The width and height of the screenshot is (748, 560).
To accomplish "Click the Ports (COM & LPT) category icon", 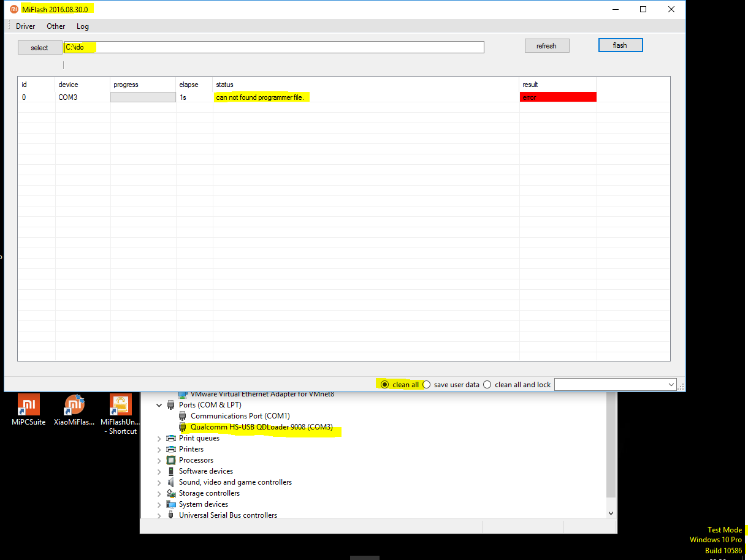I will tap(171, 405).
